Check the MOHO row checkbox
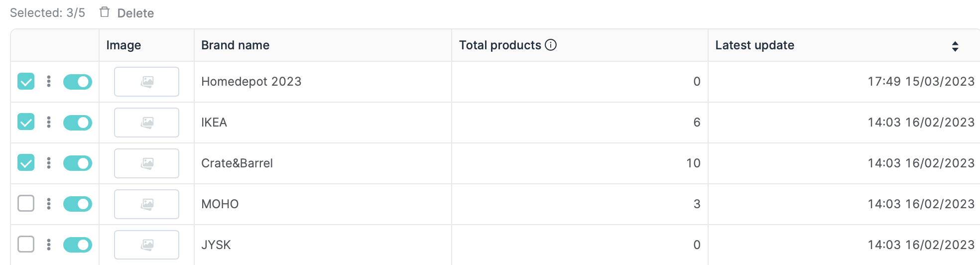The width and height of the screenshot is (980, 265). click(x=26, y=203)
